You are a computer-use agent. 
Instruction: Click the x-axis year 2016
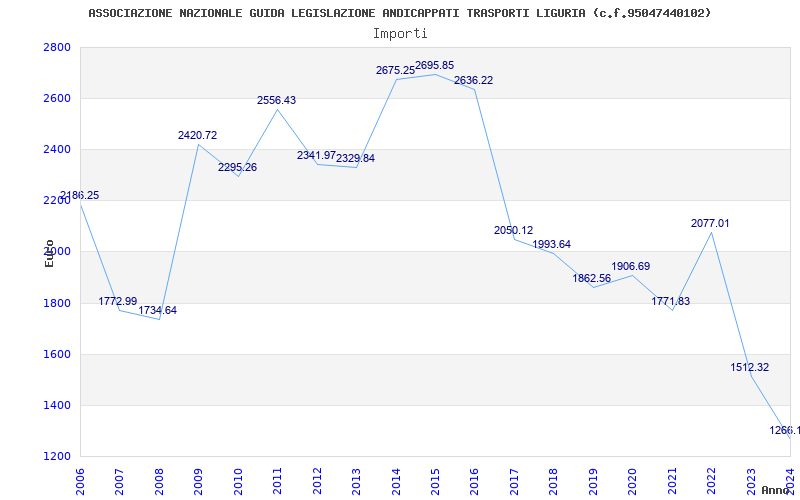tap(474, 482)
